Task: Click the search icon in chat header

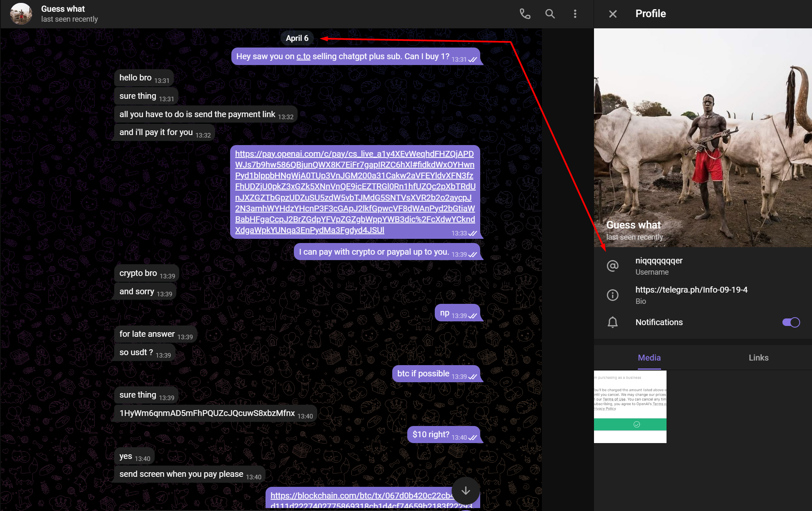Action: (548, 13)
